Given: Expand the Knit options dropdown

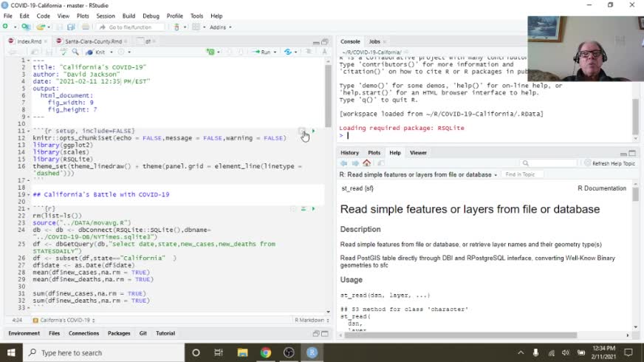Looking at the screenshot, I should coord(112,52).
